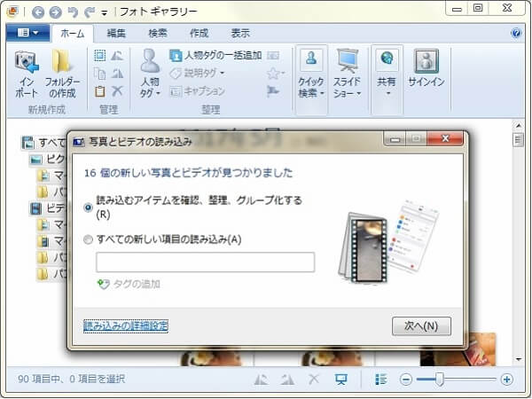
Task: Click the delete X in the status bar
Action: (314, 379)
